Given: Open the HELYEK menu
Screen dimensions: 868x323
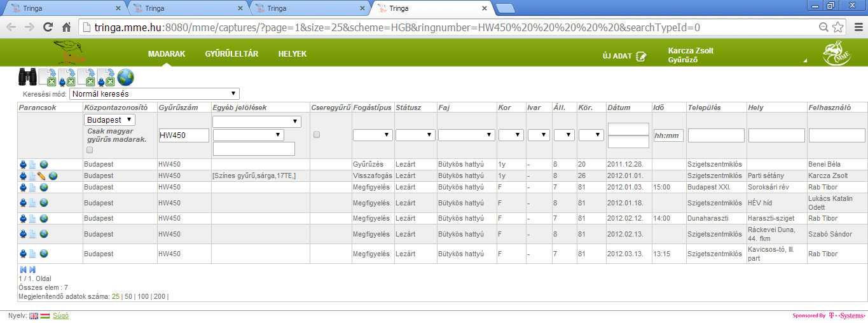Looking at the screenshot, I should tap(293, 54).
